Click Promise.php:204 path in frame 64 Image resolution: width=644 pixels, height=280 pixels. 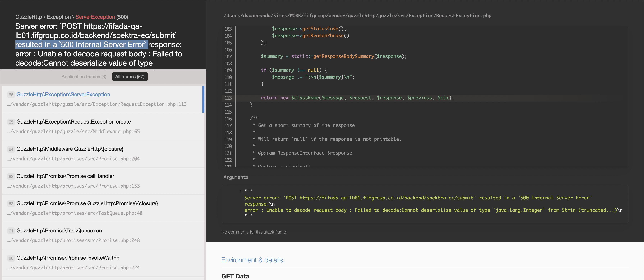(73, 159)
